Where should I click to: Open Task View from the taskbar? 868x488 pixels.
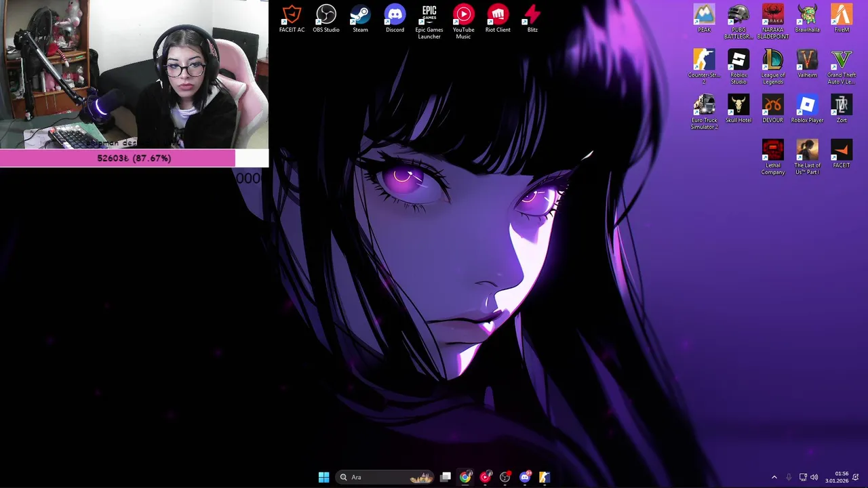coord(446,477)
